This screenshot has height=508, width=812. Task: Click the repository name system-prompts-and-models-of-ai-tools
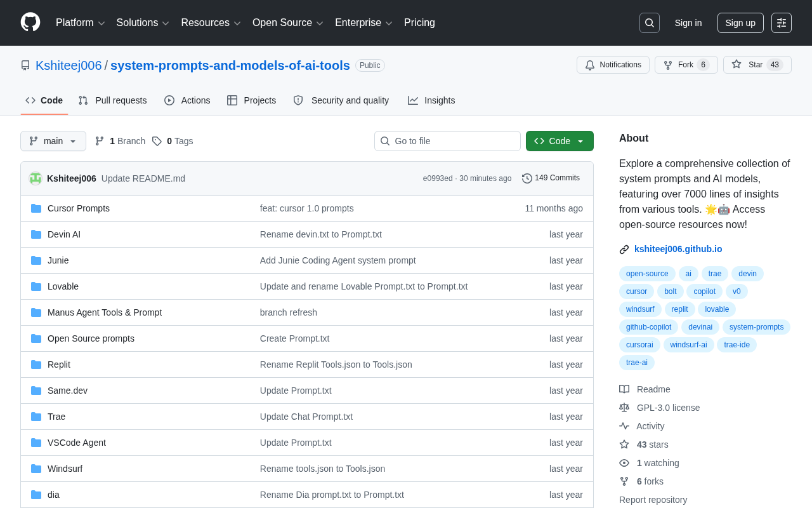click(230, 65)
